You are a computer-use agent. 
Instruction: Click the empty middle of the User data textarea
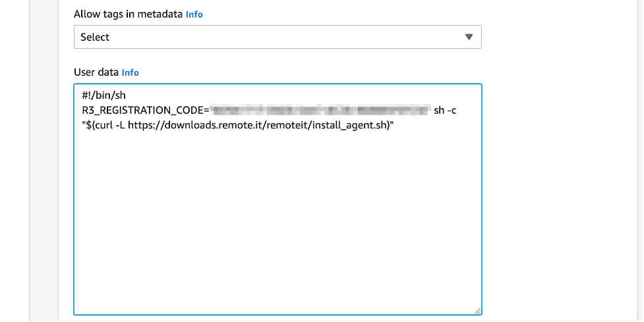[277, 211]
